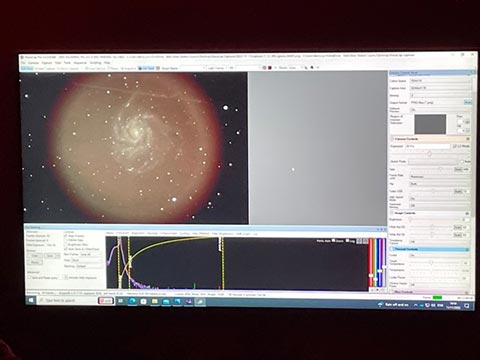The image size is (480, 360).
Task: Click the stacked galaxy image preview
Action: [134, 148]
